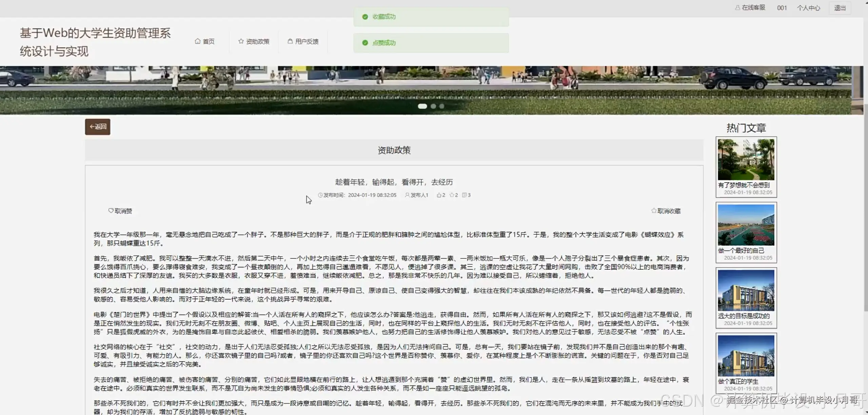Image resolution: width=868 pixels, height=415 pixels.
Task: Click the 退出 logout button
Action: 840,8
